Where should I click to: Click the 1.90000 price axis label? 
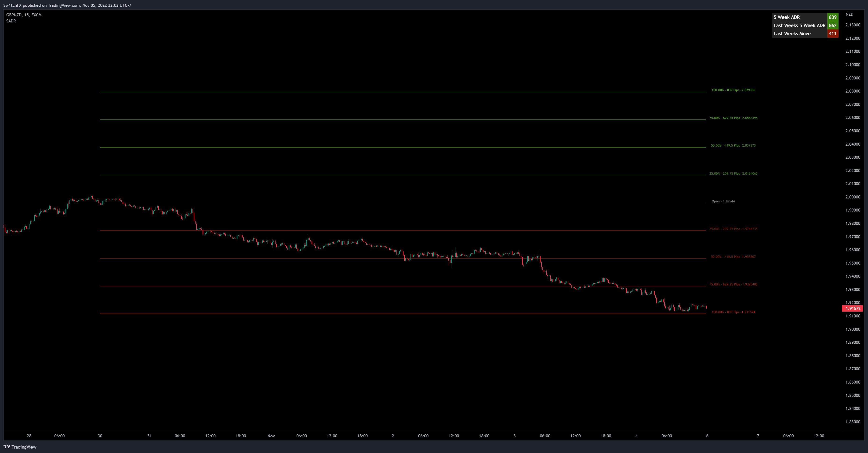point(853,329)
